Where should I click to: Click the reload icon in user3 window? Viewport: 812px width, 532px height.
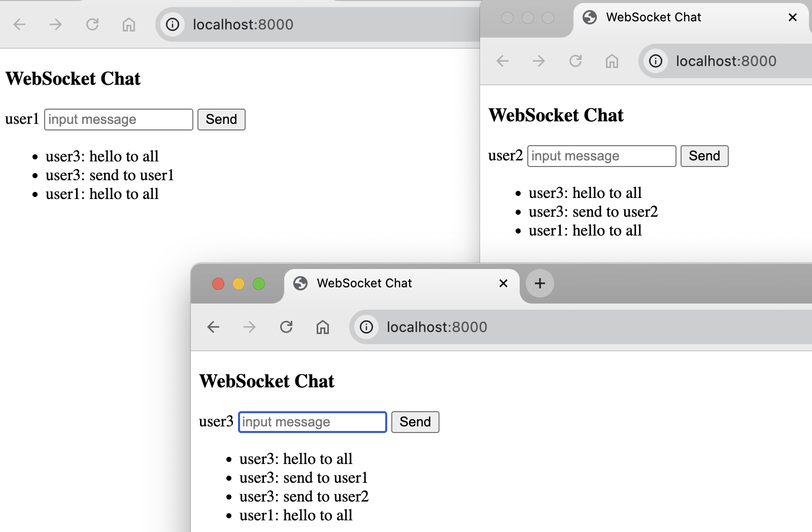[x=286, y=327]
